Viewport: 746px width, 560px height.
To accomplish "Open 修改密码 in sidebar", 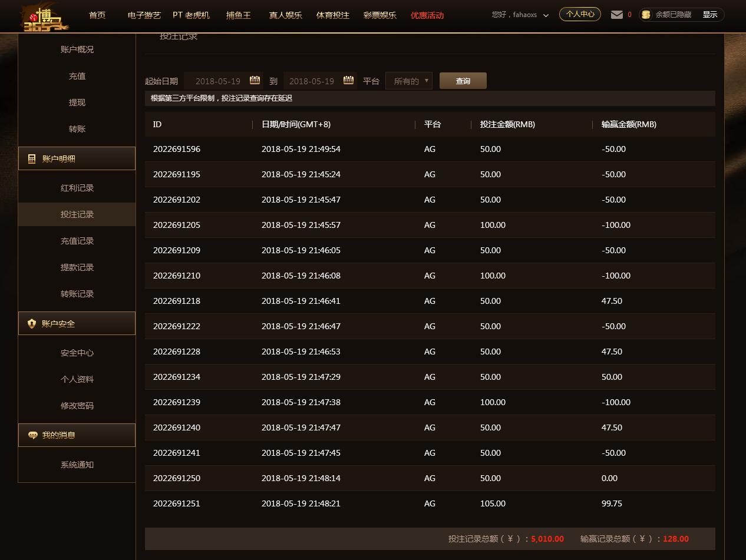I will (x=77, y=406).
